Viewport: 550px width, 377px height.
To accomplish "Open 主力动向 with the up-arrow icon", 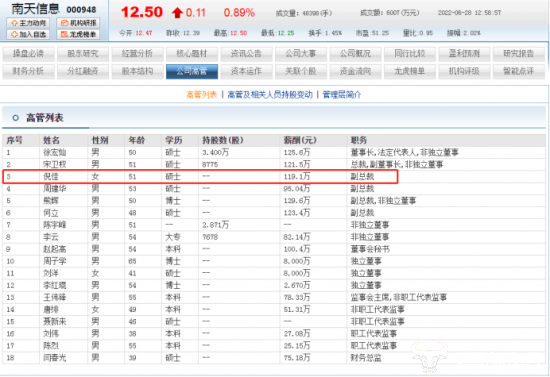I will (28, 23).
